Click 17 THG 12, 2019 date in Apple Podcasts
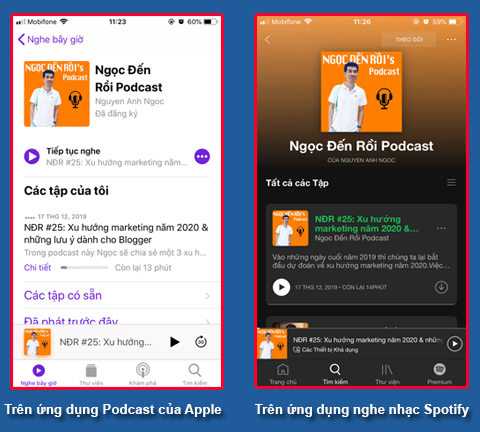 (62, 217)
